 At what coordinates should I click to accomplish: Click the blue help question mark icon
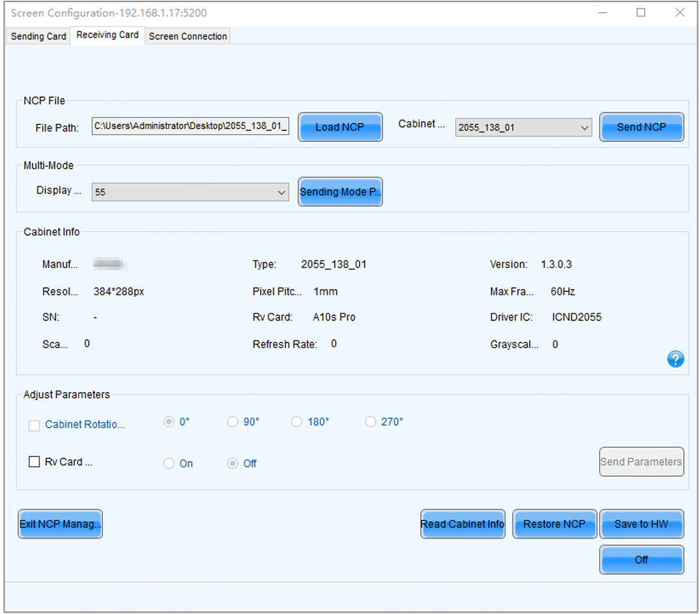(675, 359)
